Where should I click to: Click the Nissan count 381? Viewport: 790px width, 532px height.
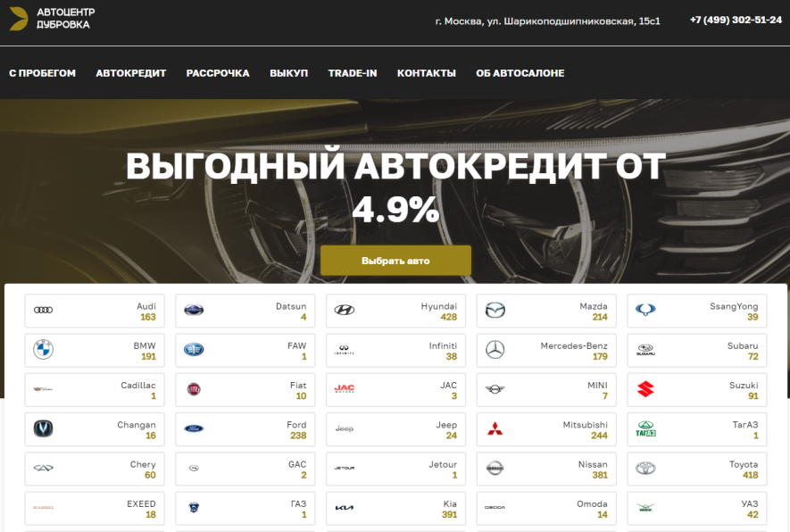(x=600, y=475)
